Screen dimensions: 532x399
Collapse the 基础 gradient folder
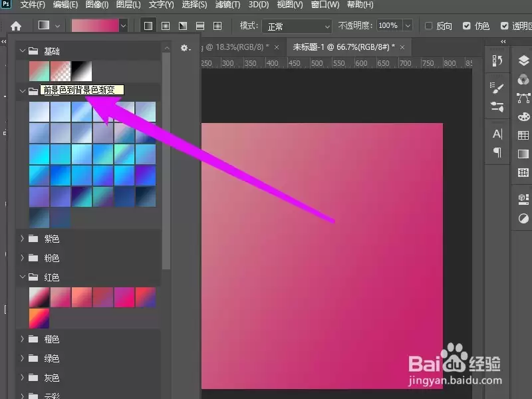coord(23,51)
